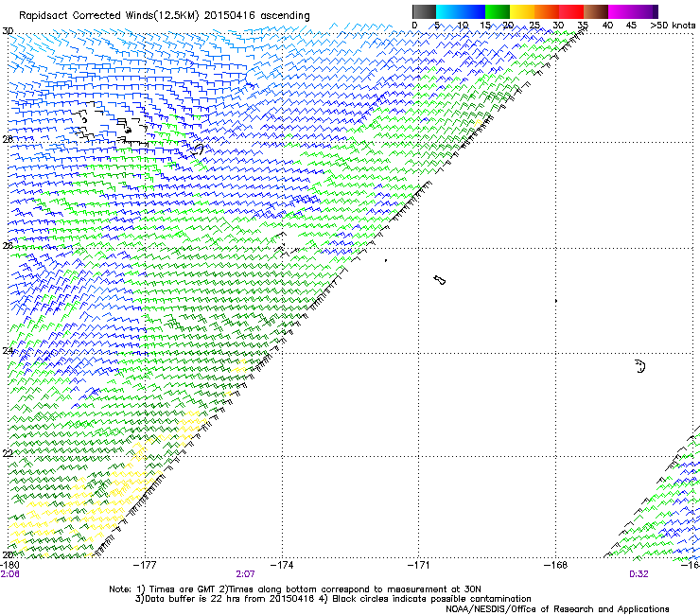Click the magenta 40-45 knots legend swatch
The height and width of the screenshot is (615, 700).
click(x=621, y=11)
